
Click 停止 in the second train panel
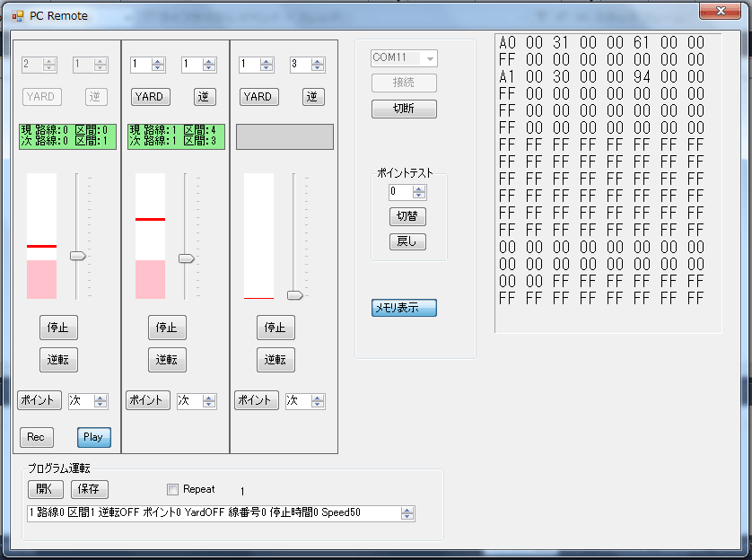(167, 328)
